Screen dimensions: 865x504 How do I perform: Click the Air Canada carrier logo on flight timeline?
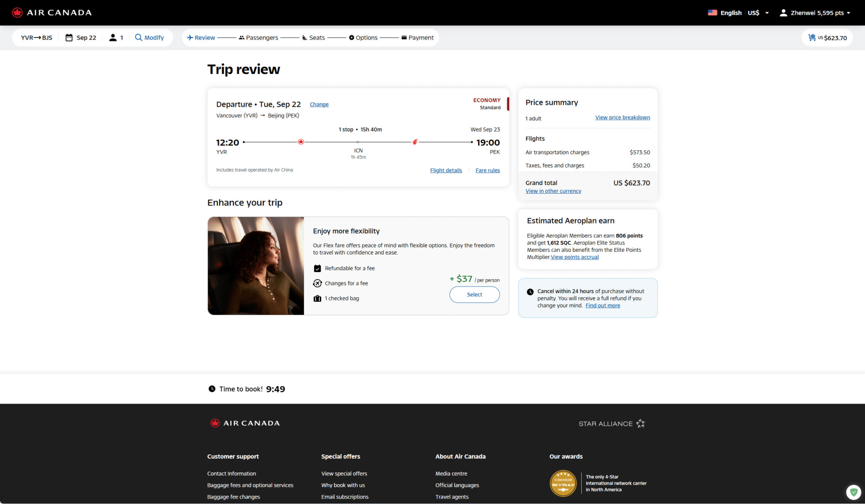coord(301,142)
